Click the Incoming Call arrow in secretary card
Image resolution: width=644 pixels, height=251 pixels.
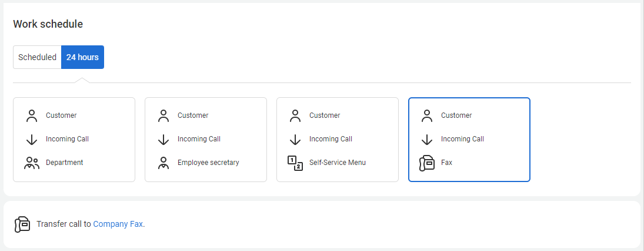[163, 140]
